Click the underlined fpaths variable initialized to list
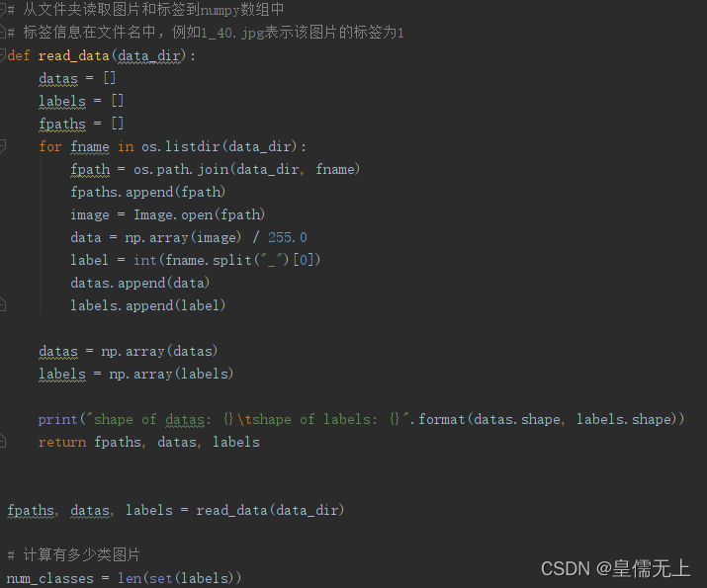This screenshot has height=588, width=707. click(x=62, y=124)
